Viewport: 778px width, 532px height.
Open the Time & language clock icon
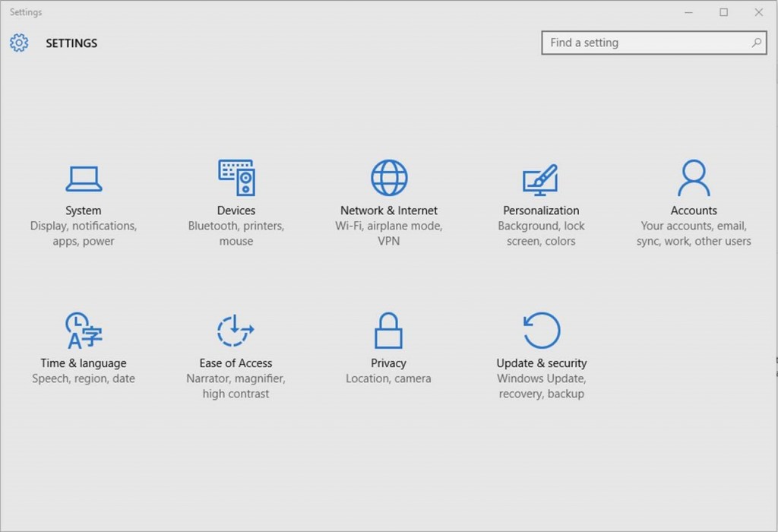[x=84, y=330]
